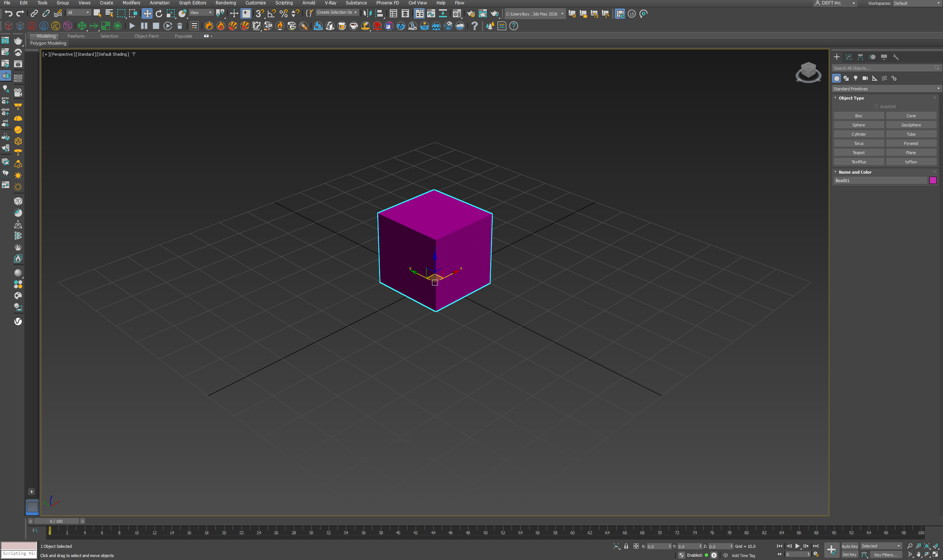
Task: Switch to the Freeform ribbon tab
Action: tap(76, 36)
